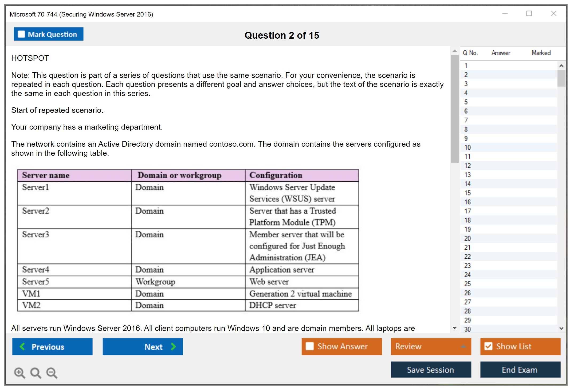Viewport: 574px width, 392px height.
Task: Click the zoom out magnifier icon
Action: coord(52,373)
